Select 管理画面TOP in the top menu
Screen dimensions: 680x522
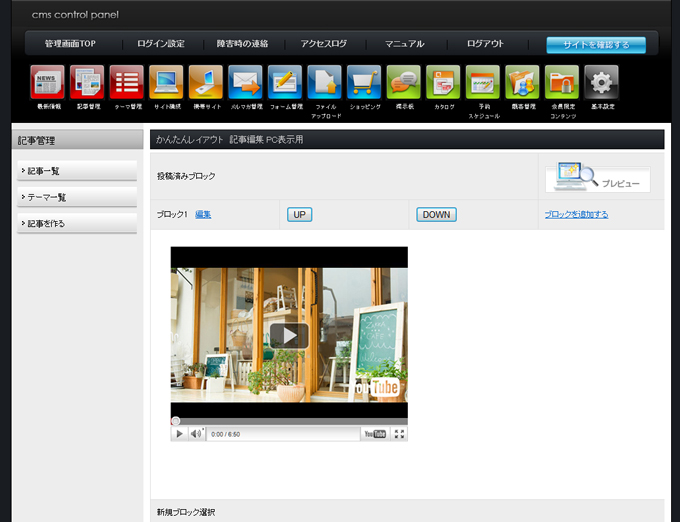pyautogui.click(x=70, y=44)
